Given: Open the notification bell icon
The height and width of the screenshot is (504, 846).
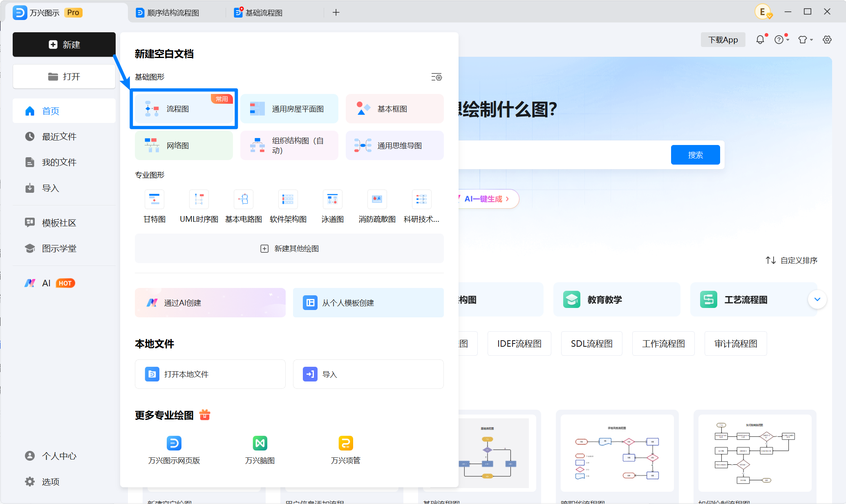Looking at the screenshot, I should 760,40.
